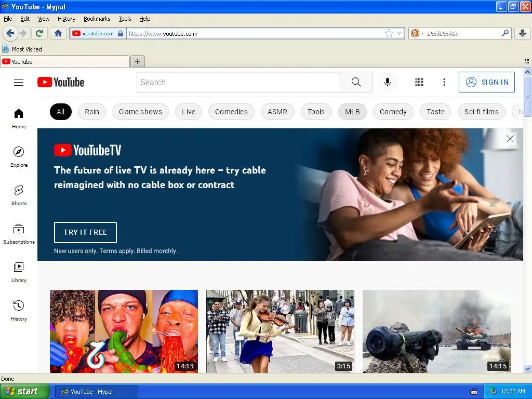
Task: Open the Help menu
Action: coord(145,19)
